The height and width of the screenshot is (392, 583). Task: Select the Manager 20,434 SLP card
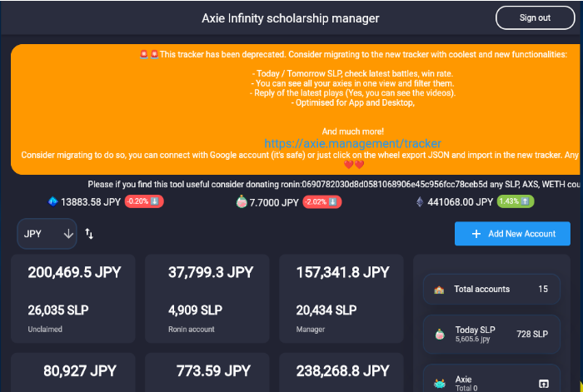click(x=341, y=300)
